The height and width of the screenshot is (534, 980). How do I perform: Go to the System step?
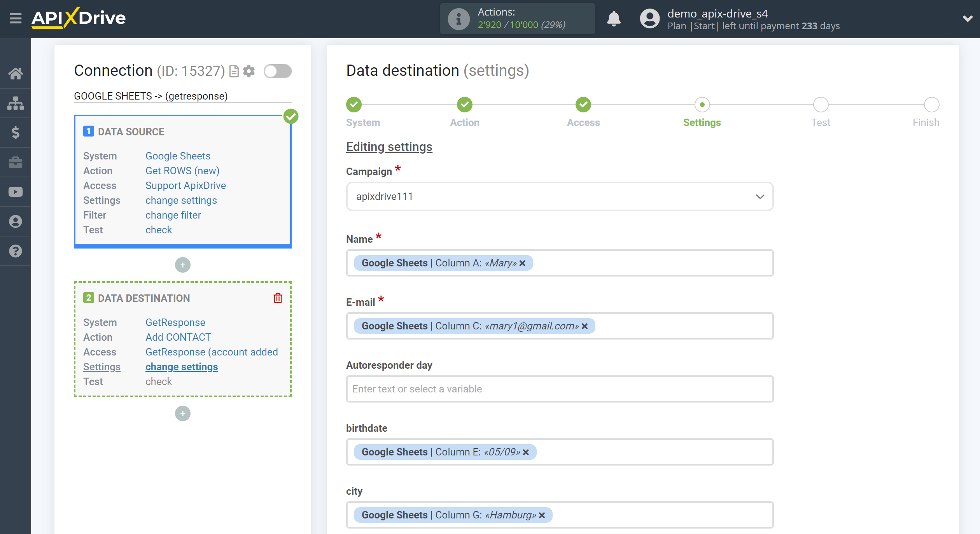354,104
